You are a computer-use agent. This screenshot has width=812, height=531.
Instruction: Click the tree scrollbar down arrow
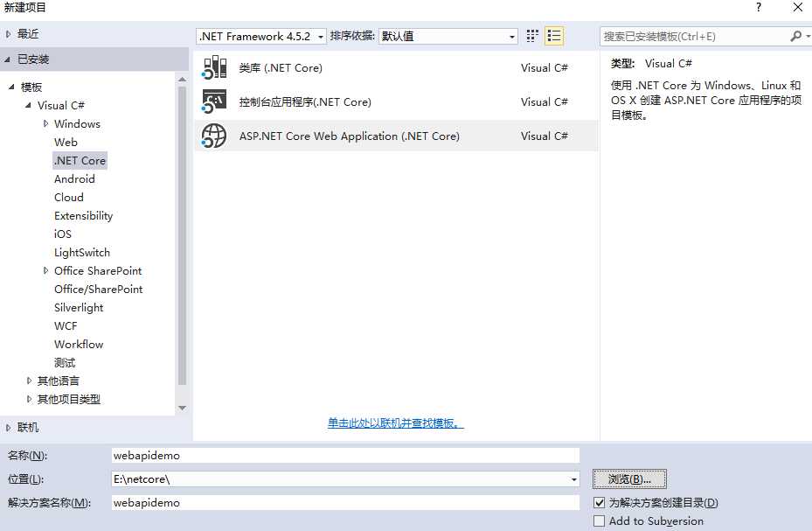pyautogui.click(x=183, y=409)
